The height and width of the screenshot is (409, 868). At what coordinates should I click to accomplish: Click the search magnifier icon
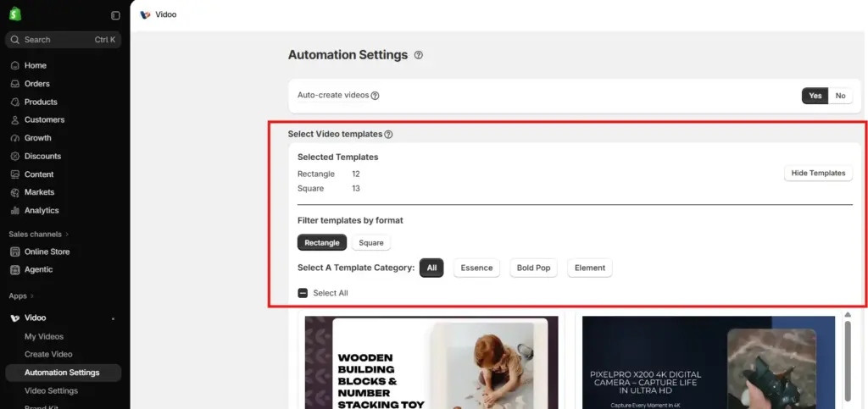15,40
